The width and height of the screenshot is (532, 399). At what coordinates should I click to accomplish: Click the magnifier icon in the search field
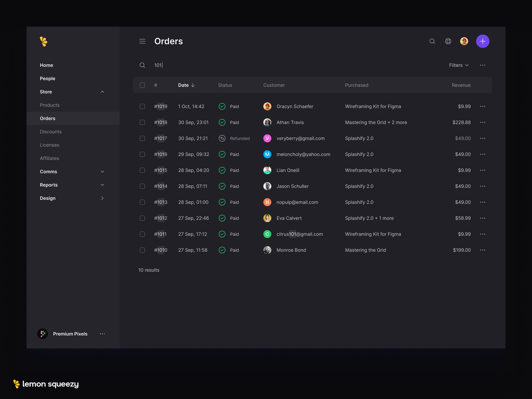[x=142, y=65]
